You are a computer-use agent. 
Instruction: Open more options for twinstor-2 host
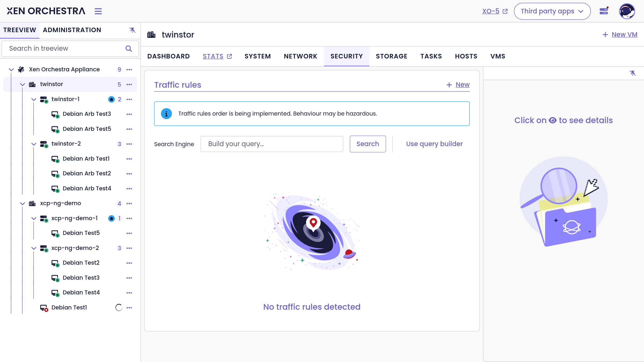(129, 144)
